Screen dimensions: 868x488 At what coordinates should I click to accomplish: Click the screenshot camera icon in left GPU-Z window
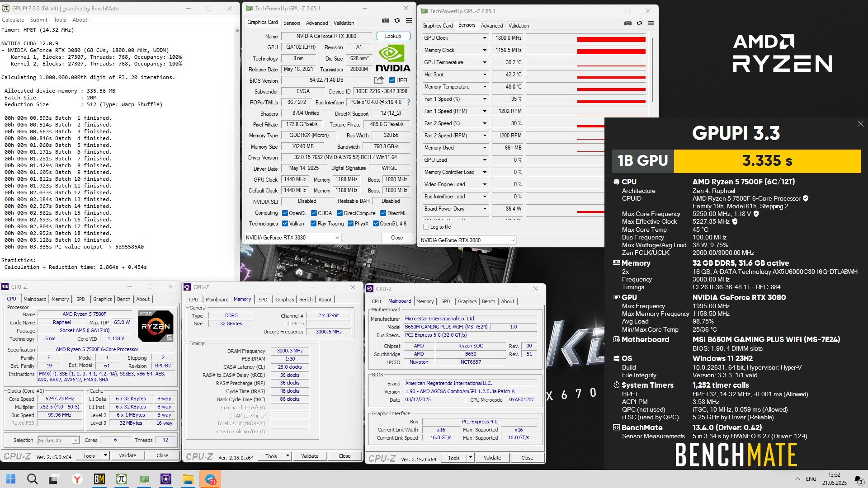(x=385, y=20)
